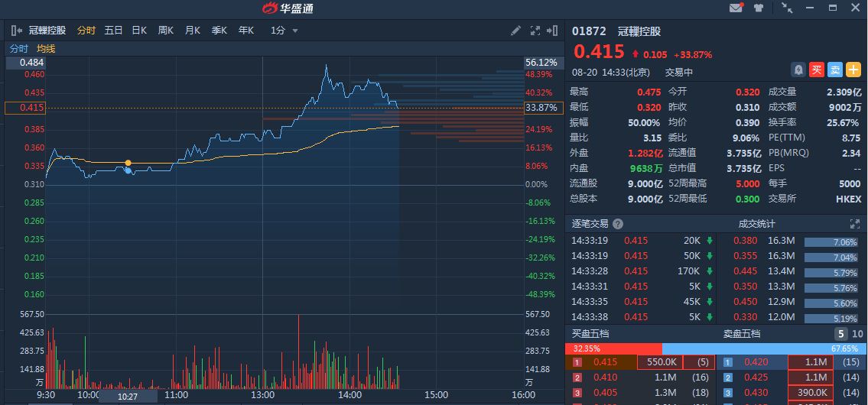Toggle the 分时 line display

tap(18, 49)
